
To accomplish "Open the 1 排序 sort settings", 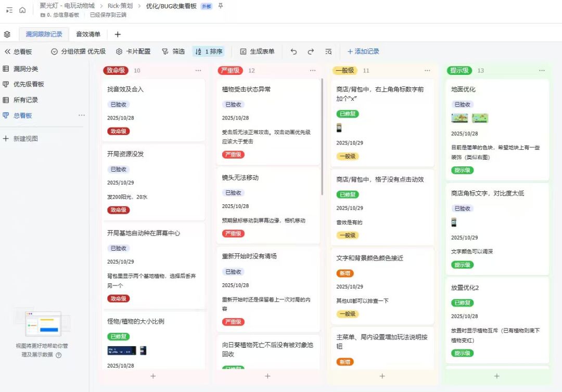I will coord(209,51).
